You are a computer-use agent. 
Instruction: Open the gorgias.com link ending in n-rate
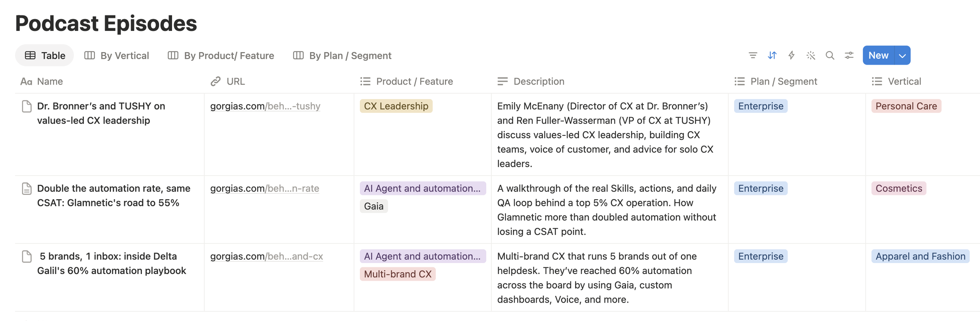tap(265, 188)
